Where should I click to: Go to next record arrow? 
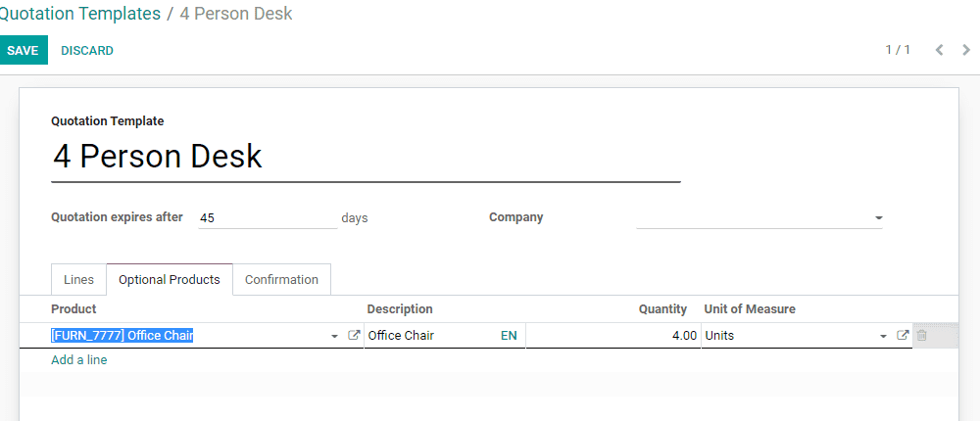point(966,50)
